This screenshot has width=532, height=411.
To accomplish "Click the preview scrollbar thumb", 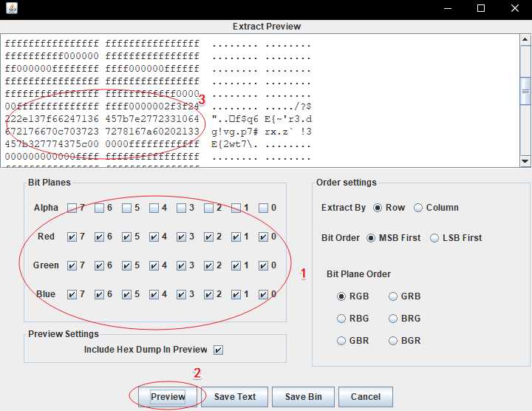I will [525, 92].
